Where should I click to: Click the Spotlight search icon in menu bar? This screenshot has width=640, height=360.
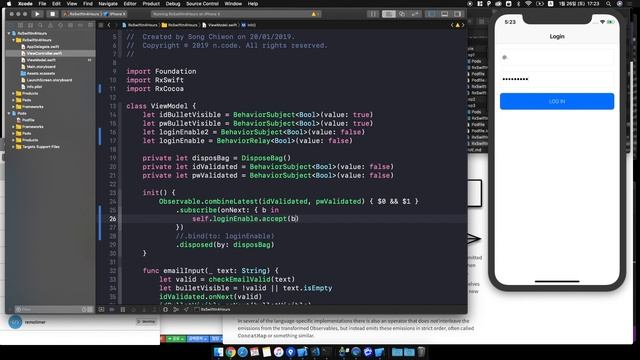pos(608,4)
